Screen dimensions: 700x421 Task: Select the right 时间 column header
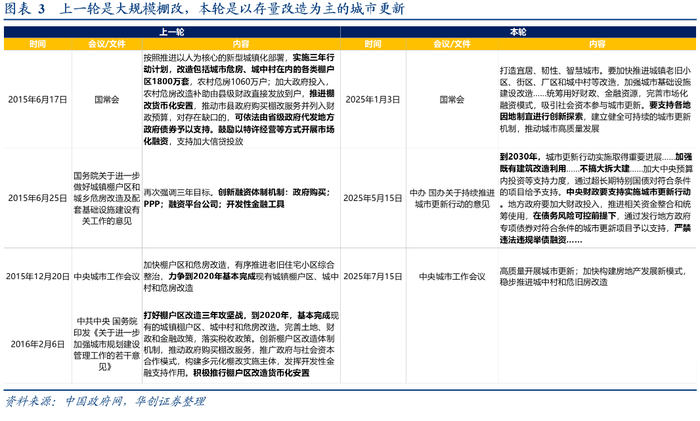(x=373, y=44)
